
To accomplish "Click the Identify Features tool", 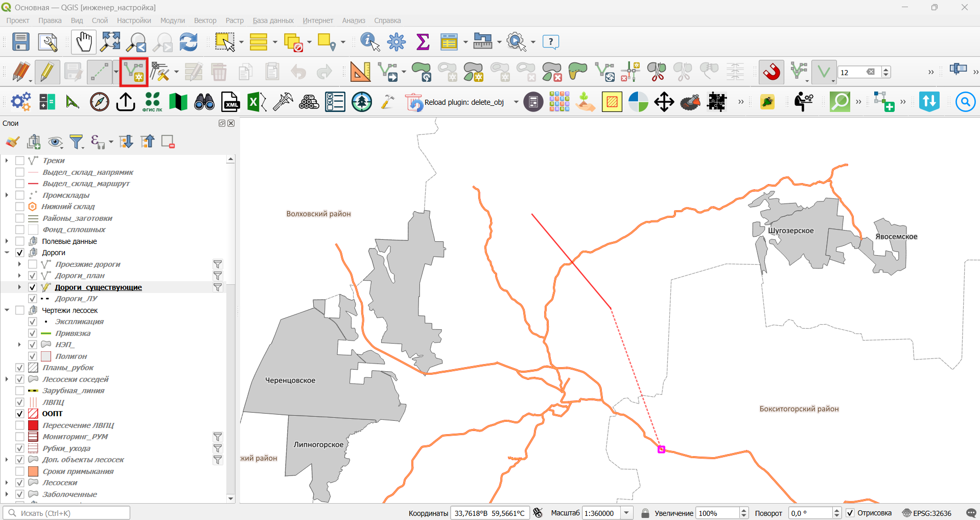I will 370,42.
